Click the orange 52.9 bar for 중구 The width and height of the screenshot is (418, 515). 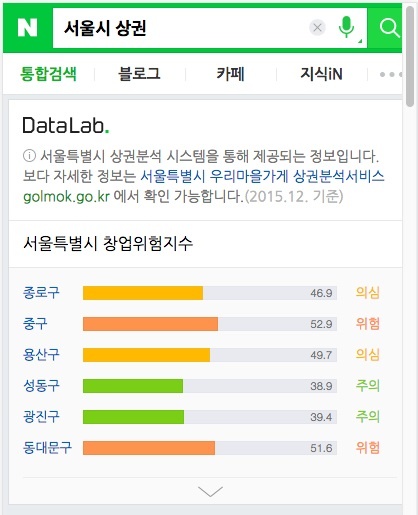(150, 324)
